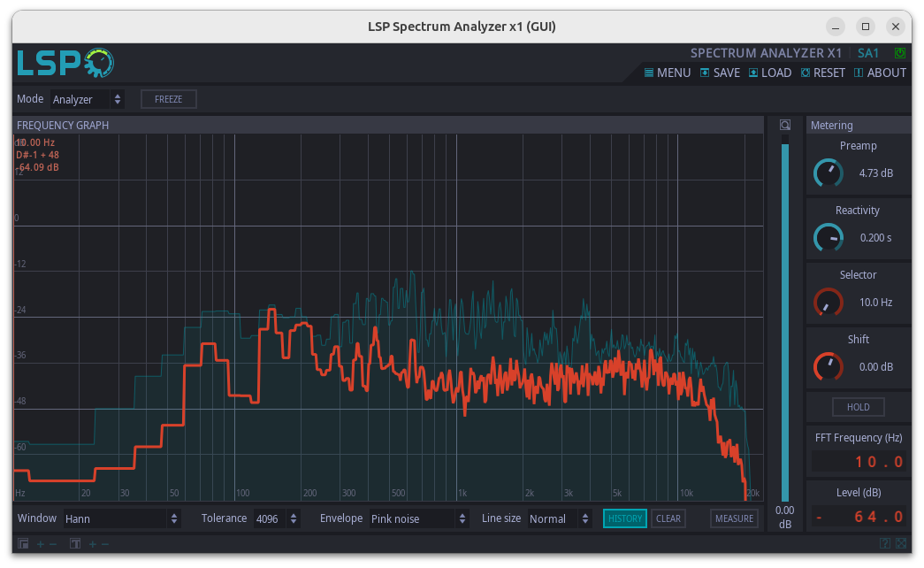Click the D#-1 + 48 note label
The image size is (924, 568).
37,155
